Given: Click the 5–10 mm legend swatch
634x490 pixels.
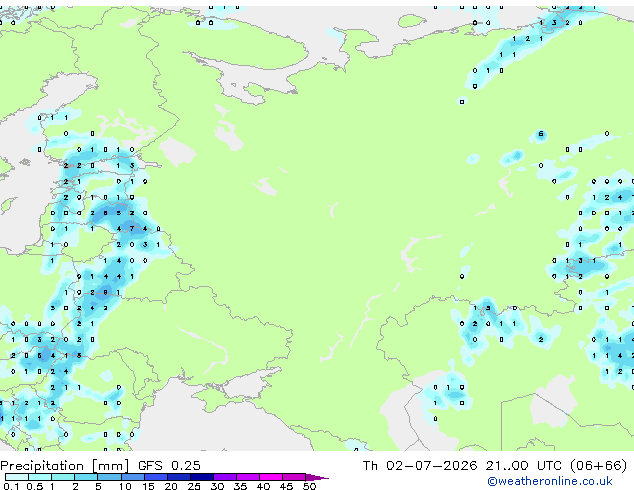Looking at the screenshot, I should 110,477.
